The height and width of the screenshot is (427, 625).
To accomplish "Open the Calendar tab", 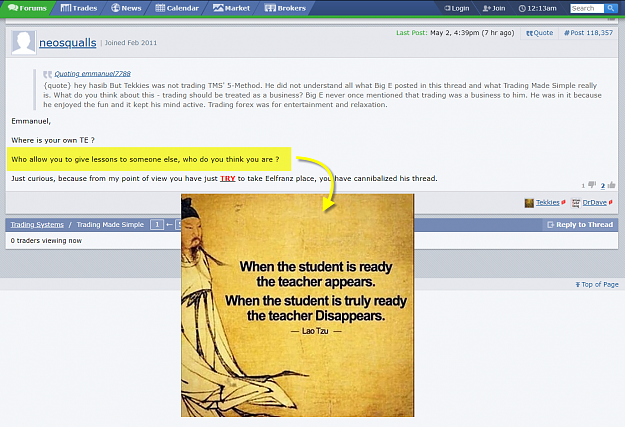I will tap(177, 8).
